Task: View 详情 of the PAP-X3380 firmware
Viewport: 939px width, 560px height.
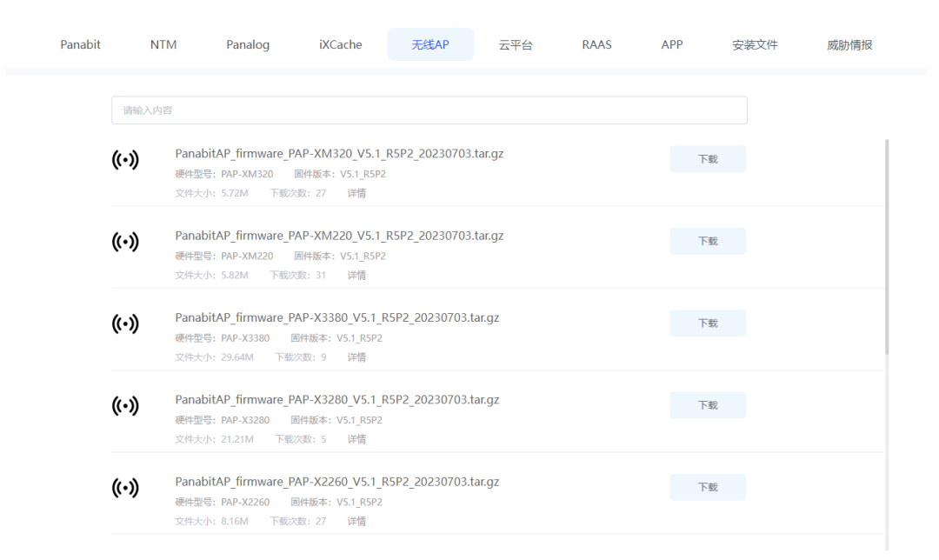Action: 356,357
